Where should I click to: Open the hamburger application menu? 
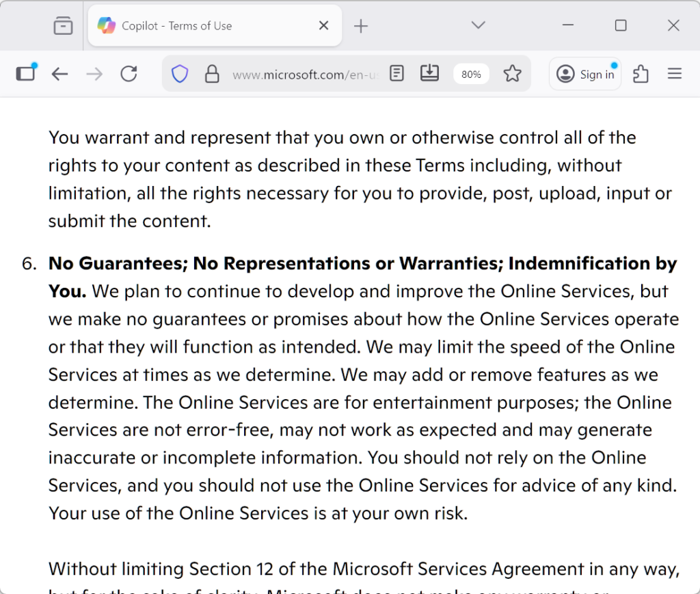pyautogui.click(x=675, y=74)
